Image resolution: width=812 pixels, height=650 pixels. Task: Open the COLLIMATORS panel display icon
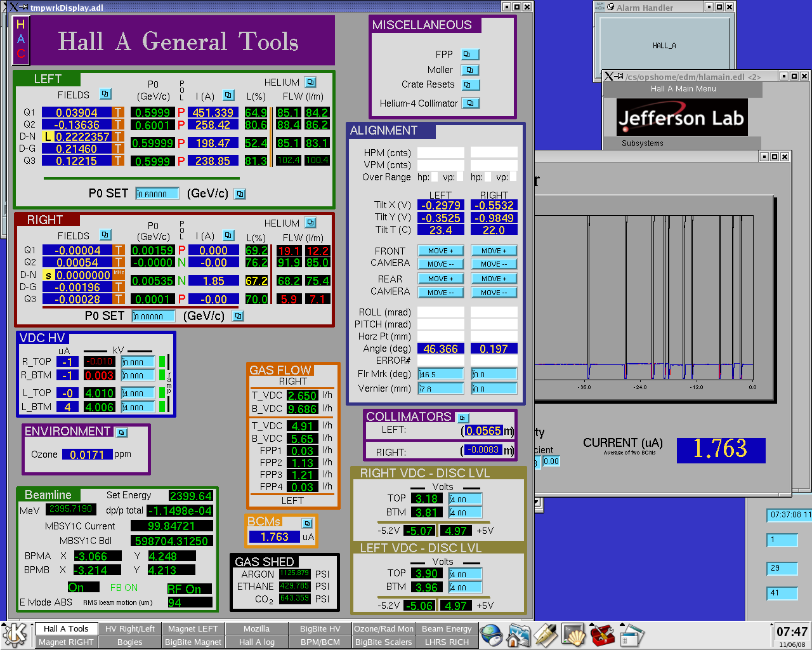tap(462, 418)
